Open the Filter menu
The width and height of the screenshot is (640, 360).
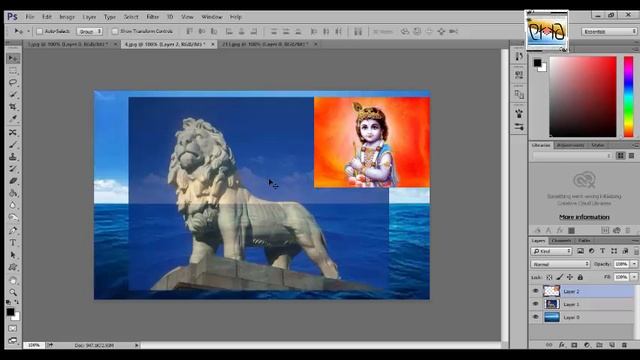point(152,17)
